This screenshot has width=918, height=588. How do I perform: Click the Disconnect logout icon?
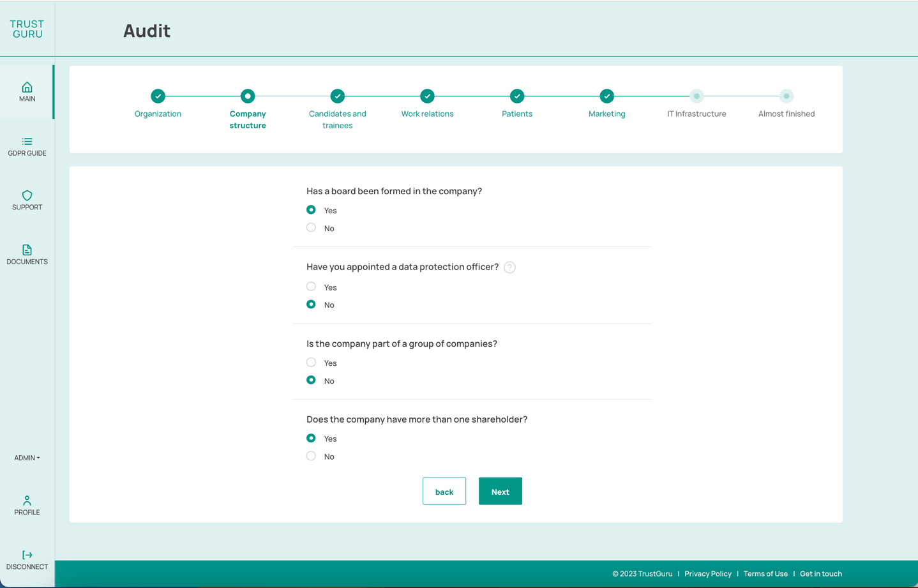[x=27, y=555]
